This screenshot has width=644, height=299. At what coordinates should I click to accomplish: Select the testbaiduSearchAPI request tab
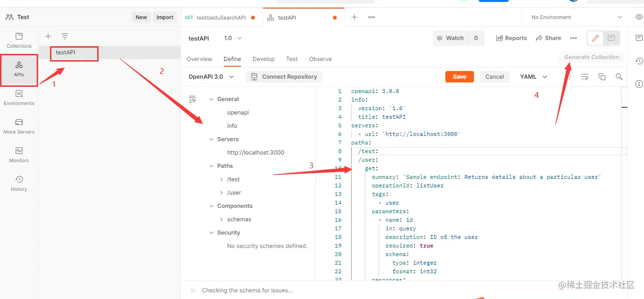[x=221, y=17]
